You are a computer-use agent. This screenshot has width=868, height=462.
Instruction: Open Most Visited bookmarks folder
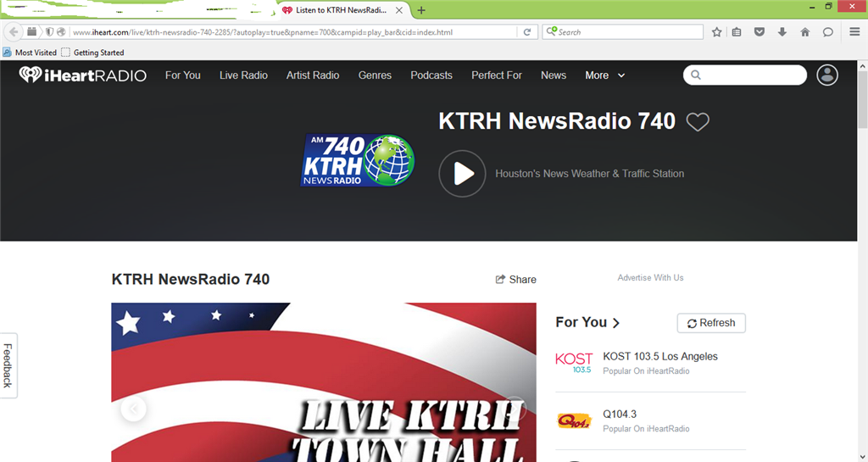30,53
